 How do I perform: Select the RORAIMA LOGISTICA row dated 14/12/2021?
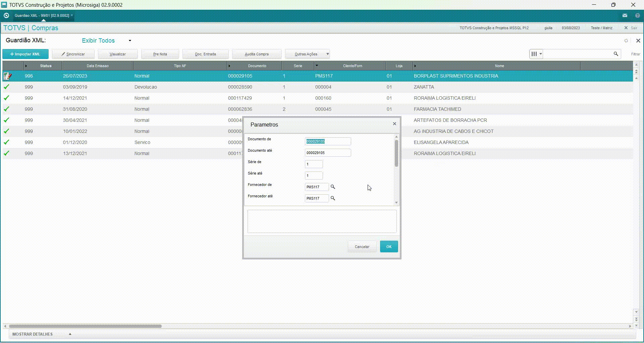coord(318,98)
